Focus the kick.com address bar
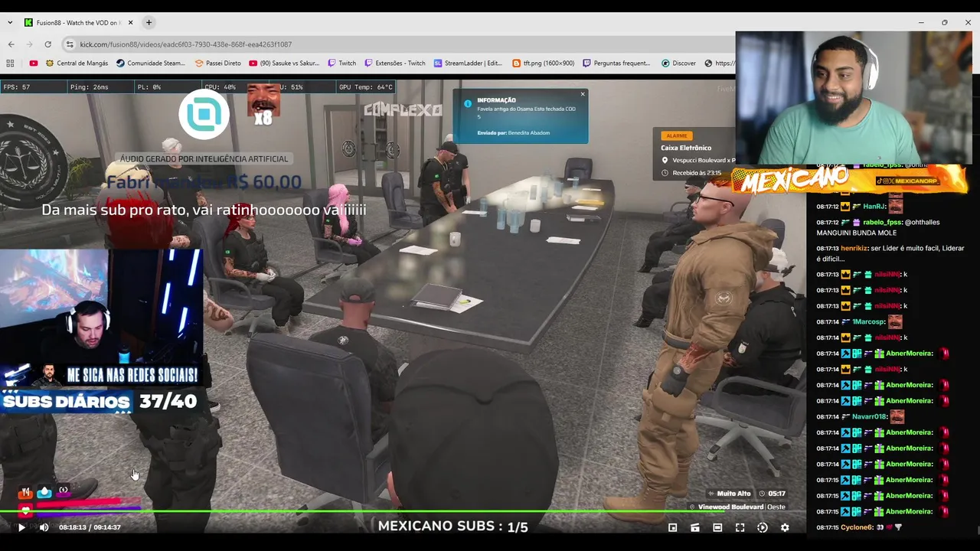 (x=398, y=44)
